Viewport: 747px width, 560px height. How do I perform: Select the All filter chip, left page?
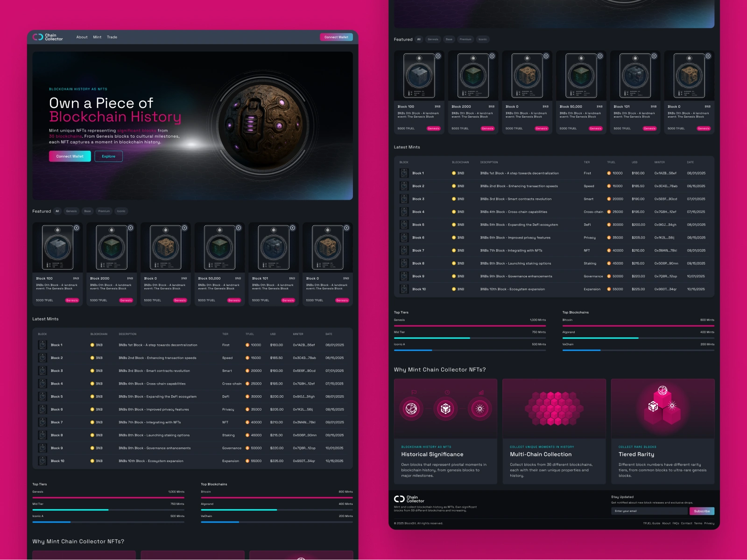coord(57,211)
